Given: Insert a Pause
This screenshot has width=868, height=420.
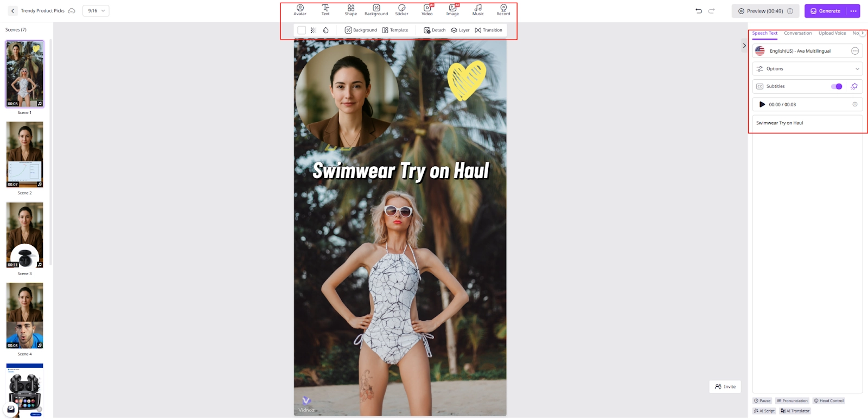Looking at the screenshot, I should (762, 401).
